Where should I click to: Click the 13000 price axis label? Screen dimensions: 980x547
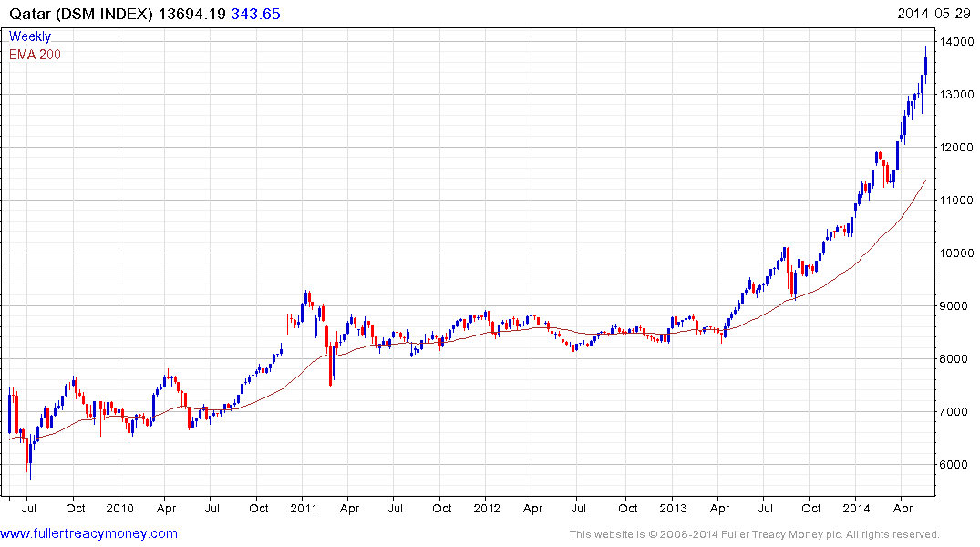[956, 95]
